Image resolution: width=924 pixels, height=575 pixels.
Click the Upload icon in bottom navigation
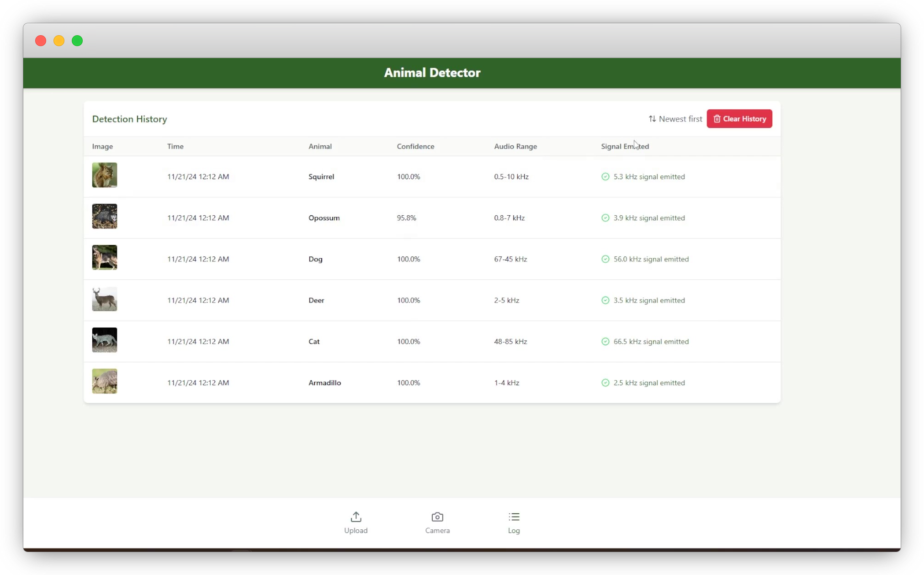(356, 517)
